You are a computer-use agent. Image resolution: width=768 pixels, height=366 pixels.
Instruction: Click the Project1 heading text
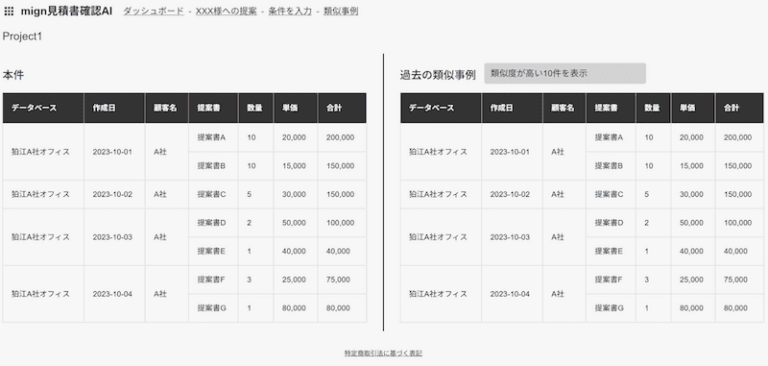[23, 36]
